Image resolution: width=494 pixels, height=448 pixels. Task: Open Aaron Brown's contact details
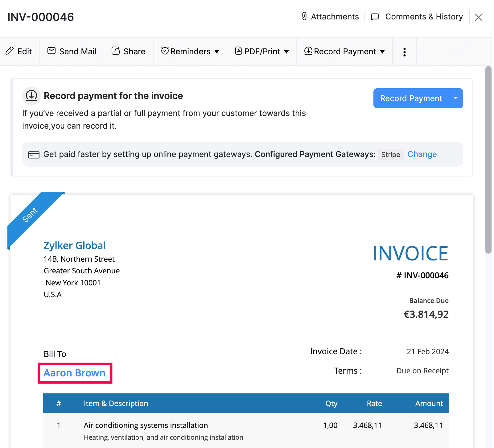point(74,373)
